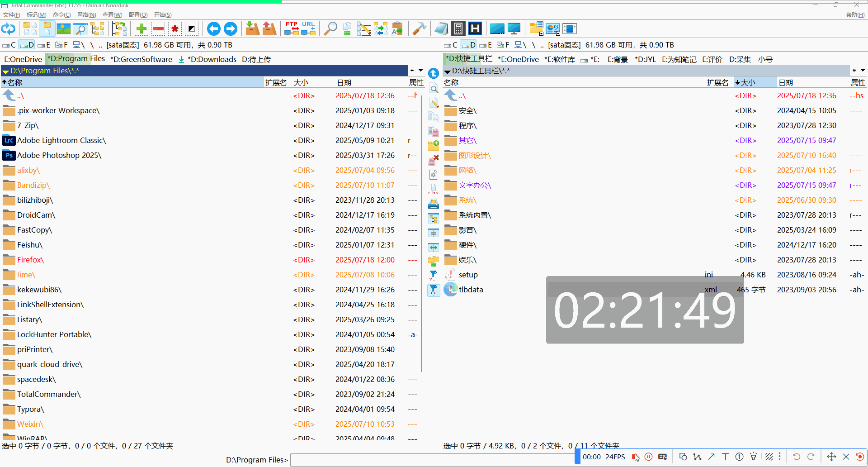Go to root with backslash button left
This screenshot has height=467, width=868.
pyautogui.click(x=92, y=45)
